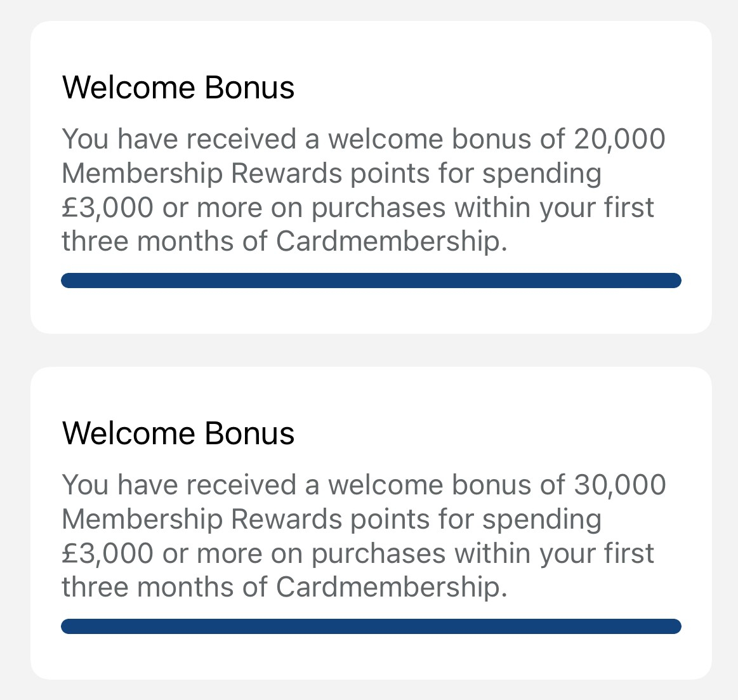
Task: Click the 20,000 points bonus progress bar
Action: pyautogui.click(x=371, y=281)
